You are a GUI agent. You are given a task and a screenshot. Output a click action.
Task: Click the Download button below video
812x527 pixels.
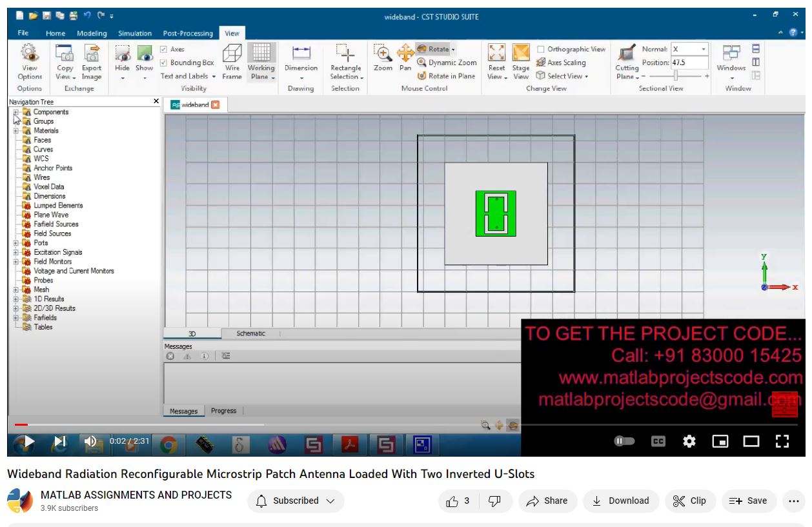(620, 501)
